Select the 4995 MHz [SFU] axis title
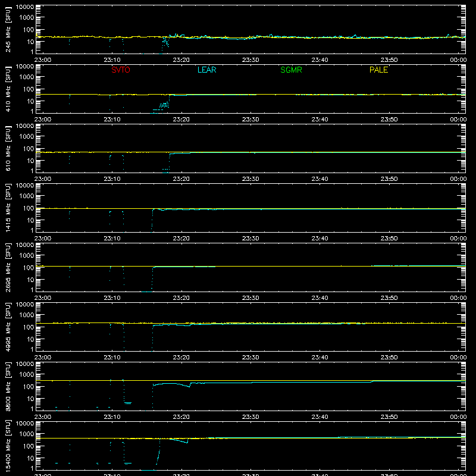This screenshot has height=476, width=476. pos(8,327)
